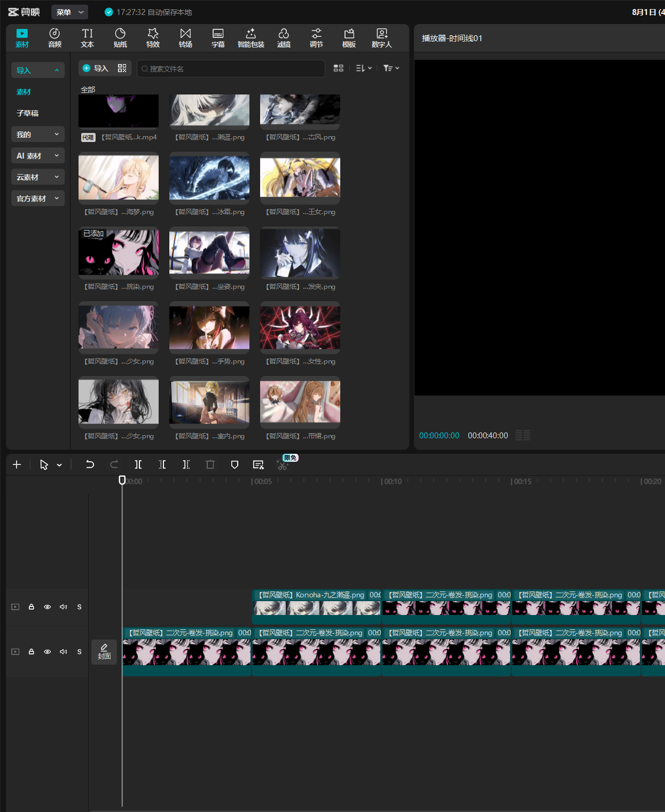Viewport: 665px width, 812px height.
Task: Click the player grid layout icon beside timecode
Action: pyautogui.click(x=523, y=435)
